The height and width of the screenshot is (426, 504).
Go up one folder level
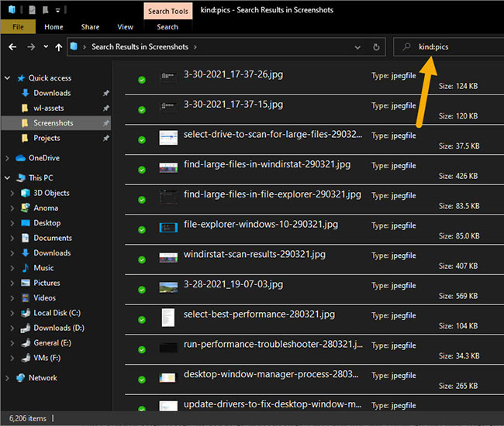pos(58,47)
